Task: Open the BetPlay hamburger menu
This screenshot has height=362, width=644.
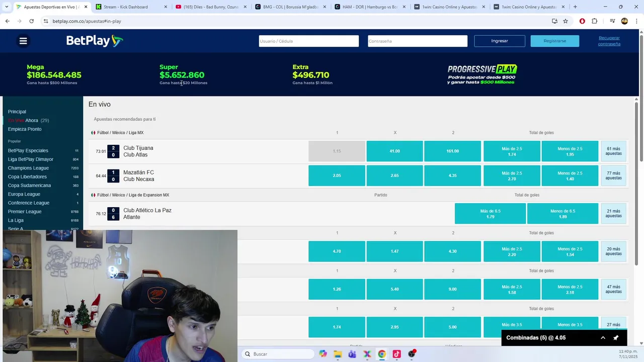Action: coord(23,41)
